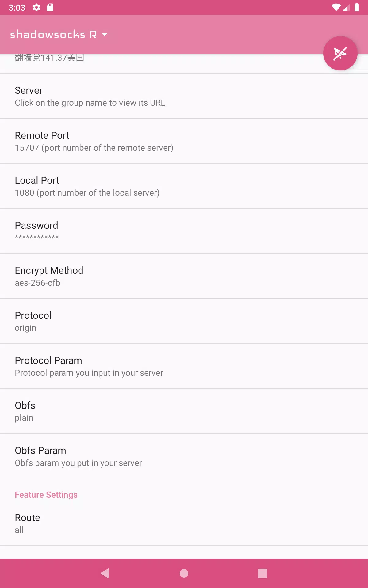
Task: Tap the Android back navigation button
Action: click(105, 573)
